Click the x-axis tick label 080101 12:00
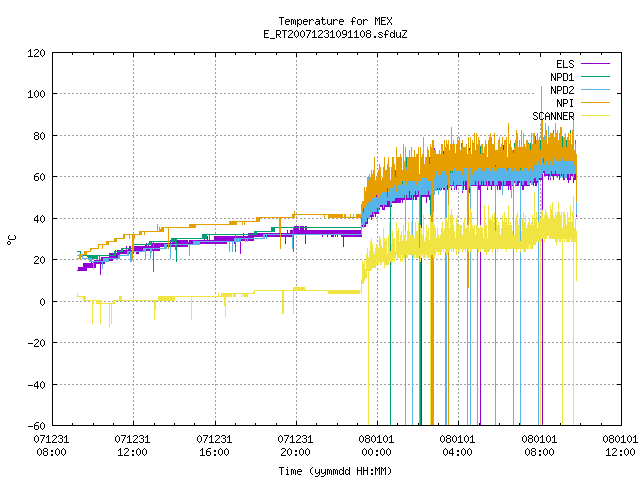640x480 pixels. (620, 446)
